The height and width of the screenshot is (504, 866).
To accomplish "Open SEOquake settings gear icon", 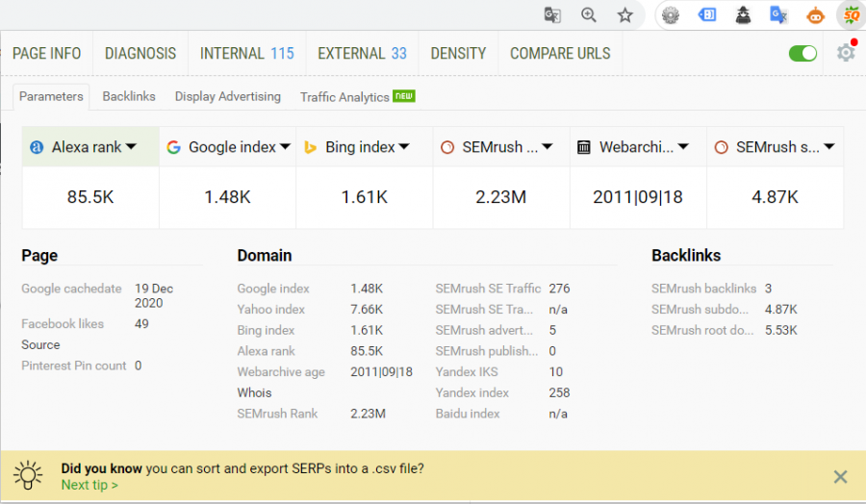I will click(x=846, y=53).
